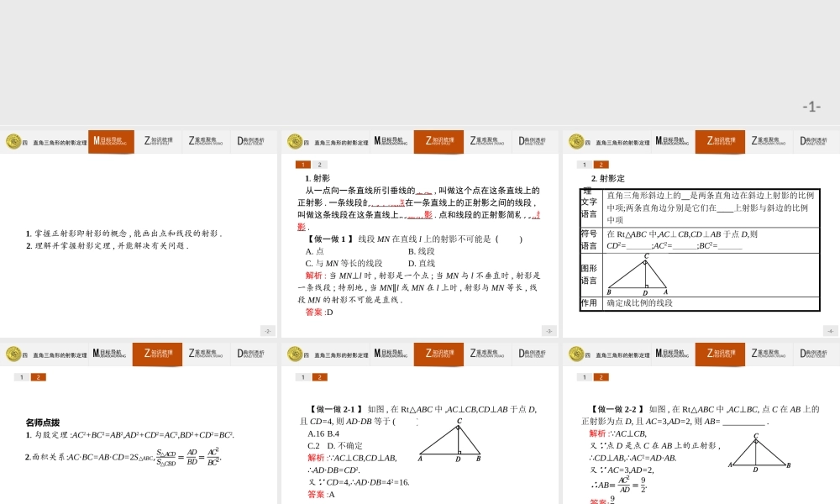Viewport: 840px width, 504px height.
Task: Activate page marker 2 on slide four
Action: click(x=37, y=376)
